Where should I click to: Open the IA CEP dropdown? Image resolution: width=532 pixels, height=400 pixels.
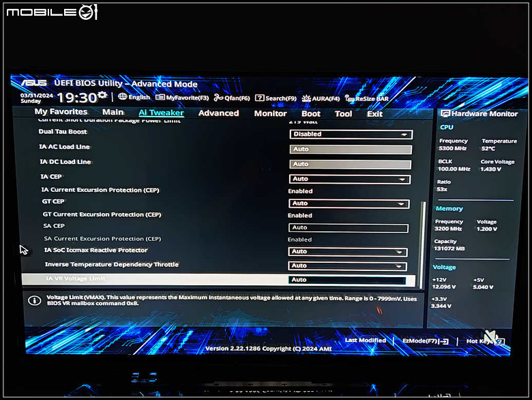coord(350,179)
